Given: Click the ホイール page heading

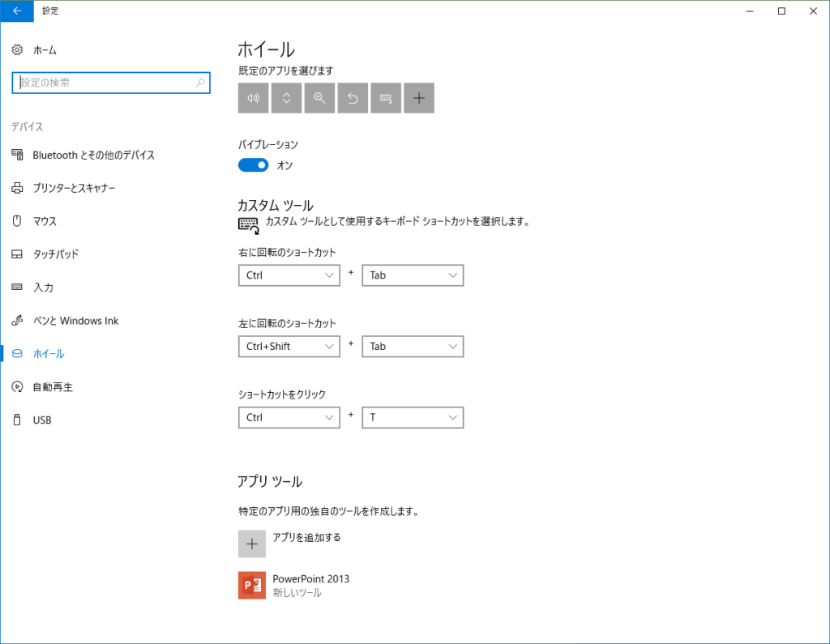Looking at the screenshot, I should pyautogui.click(x=266, y=49).
